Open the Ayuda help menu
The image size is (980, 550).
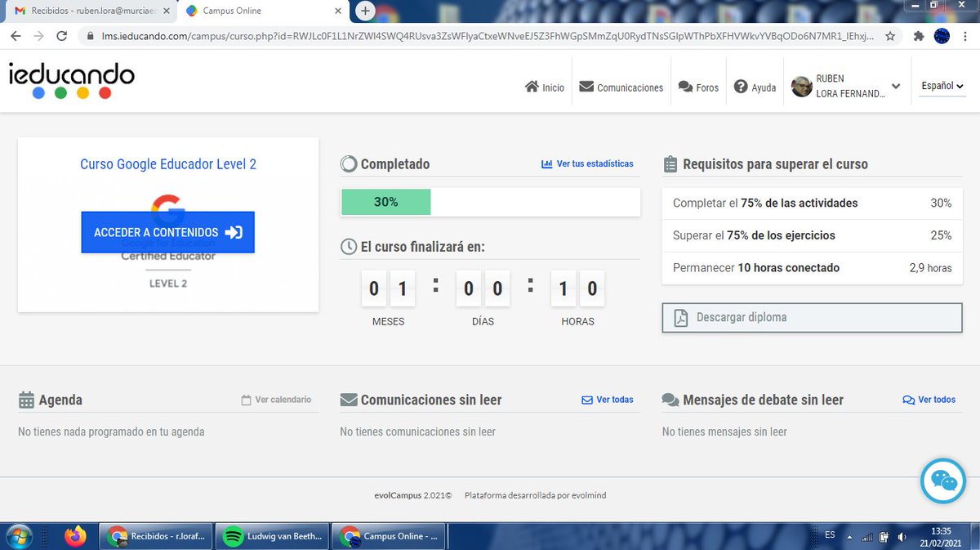point(755,87)
